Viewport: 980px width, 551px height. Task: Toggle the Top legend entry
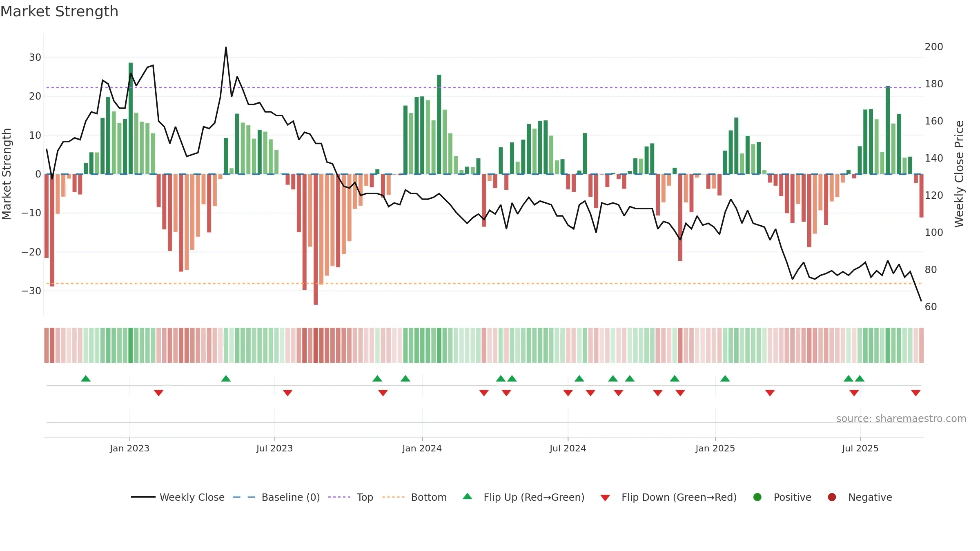click(351, 497)
